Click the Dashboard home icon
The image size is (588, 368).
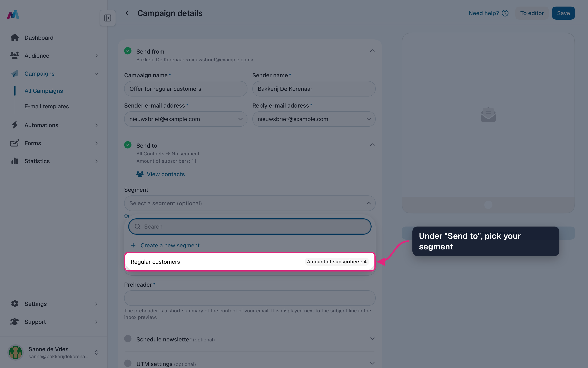[x=14, y=37]
